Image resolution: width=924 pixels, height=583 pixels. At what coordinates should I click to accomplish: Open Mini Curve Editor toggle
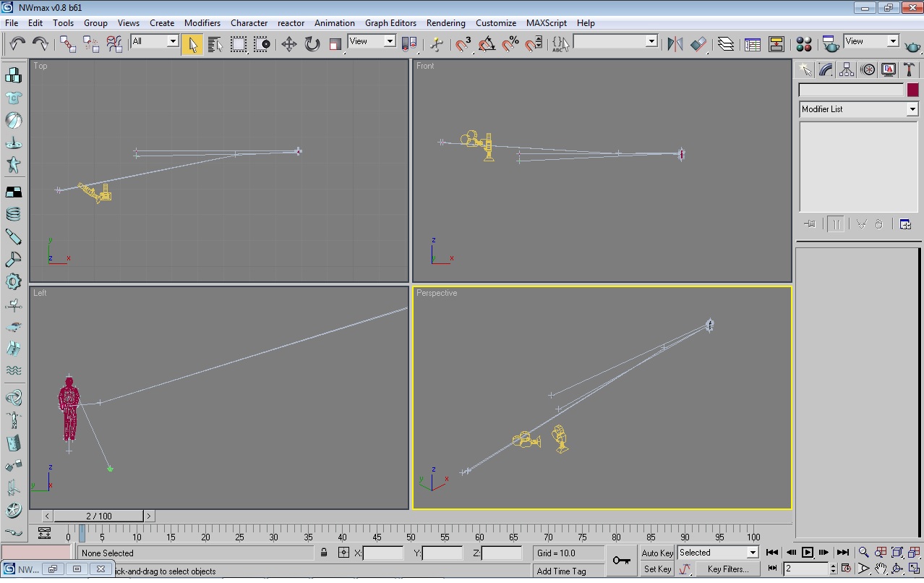point(44,533)
